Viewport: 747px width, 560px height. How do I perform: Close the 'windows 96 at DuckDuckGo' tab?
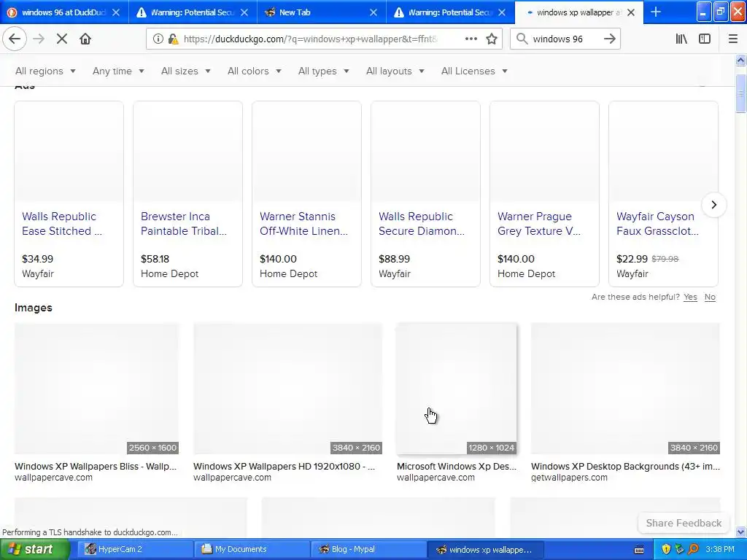point(116,12)
